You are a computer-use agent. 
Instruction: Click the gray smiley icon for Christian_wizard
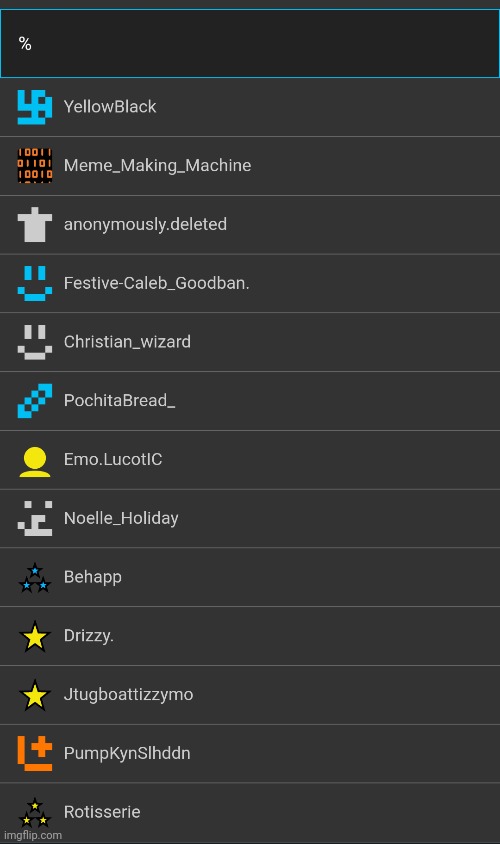click(34, 341)
